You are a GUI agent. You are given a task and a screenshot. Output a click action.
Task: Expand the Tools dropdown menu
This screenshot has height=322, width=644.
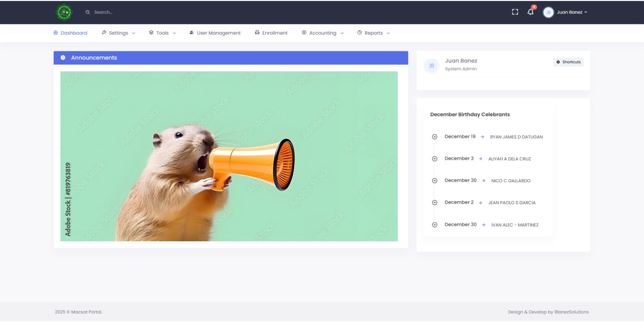[x=162, y=33]
